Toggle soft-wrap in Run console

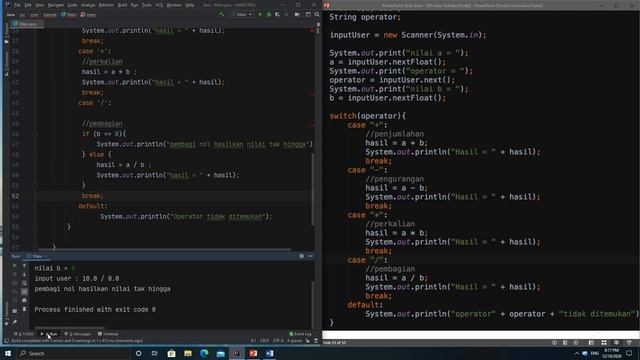(x=24, y=283)
